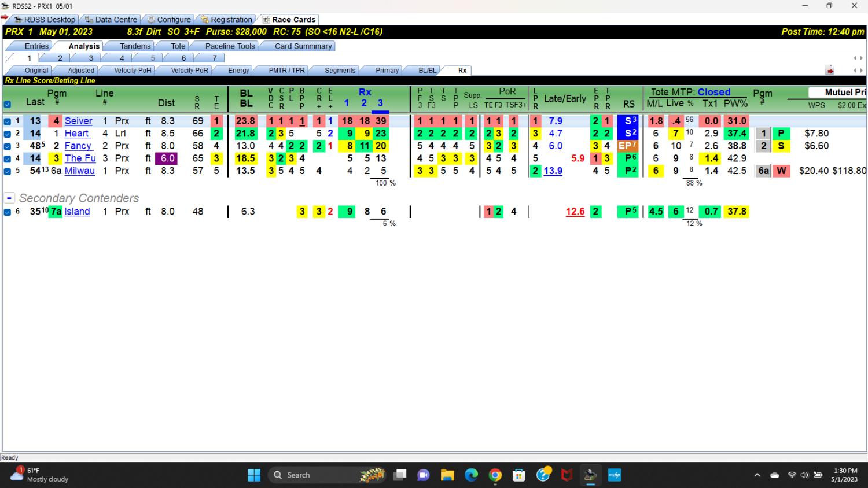
Task: Open the Seiver horse link
Action: point(78,121)
